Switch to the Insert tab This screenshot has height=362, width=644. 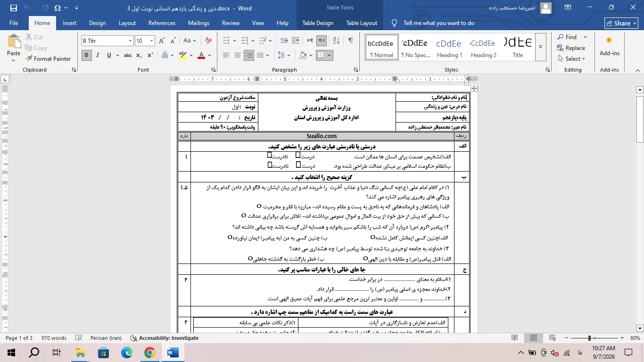[x=69, y=23]
